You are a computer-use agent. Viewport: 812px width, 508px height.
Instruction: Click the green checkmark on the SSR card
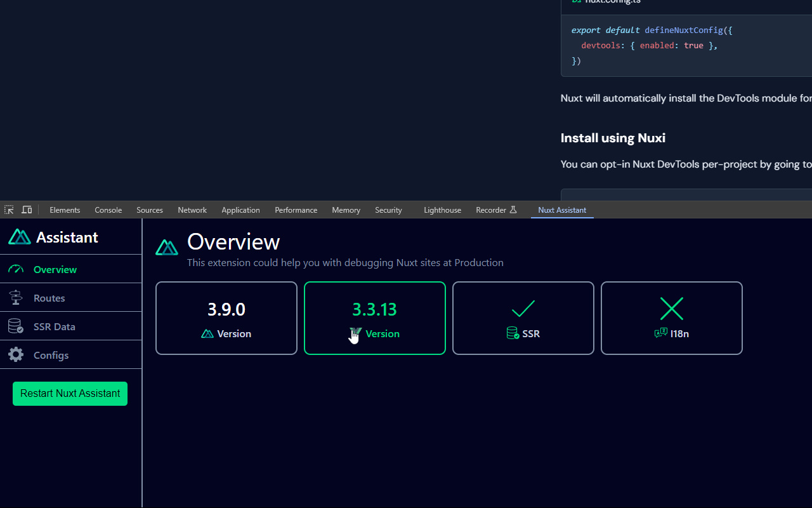click(523, 309)
